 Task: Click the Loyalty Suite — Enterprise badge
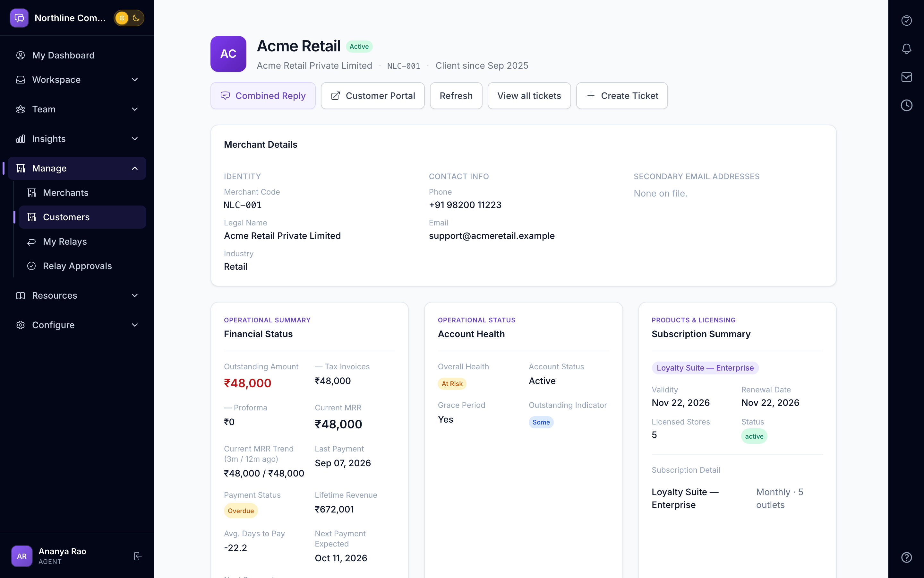[705, 368]
